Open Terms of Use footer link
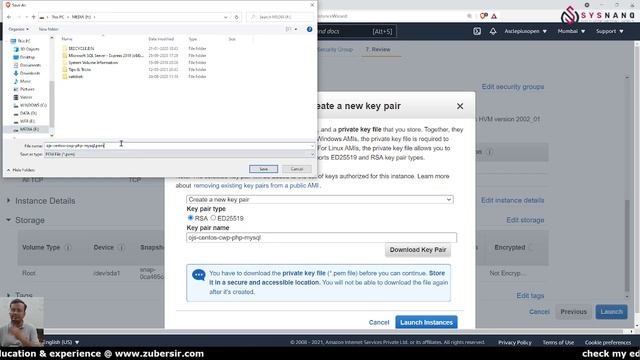This screenshot has height=360, width=640. tap(558, 342)
